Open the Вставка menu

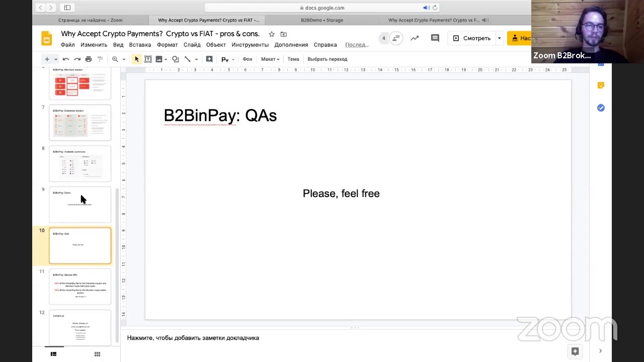click(x=140, y=45)
